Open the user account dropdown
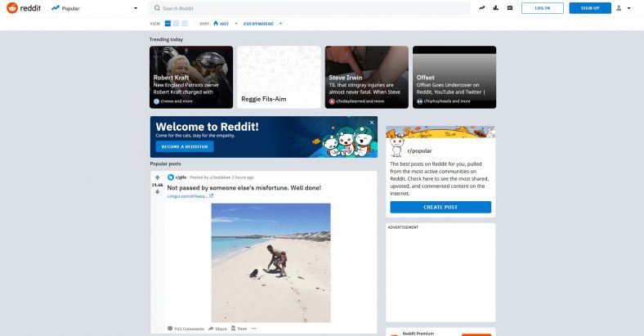The height and width of the screenshot is (336, 644). (x=623, y=8)
